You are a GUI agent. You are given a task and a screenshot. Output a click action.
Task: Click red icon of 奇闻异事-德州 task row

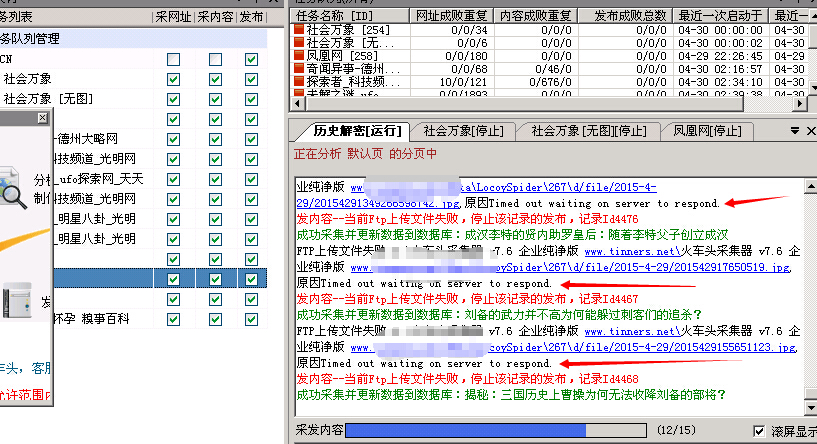(x=298, y=70)
